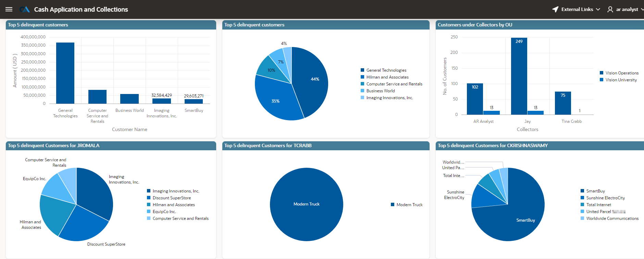Click the External Links paper-plane icon

point(555,9)
